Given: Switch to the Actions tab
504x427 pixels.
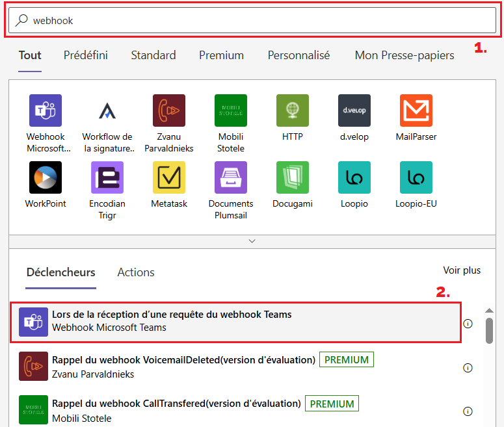Looking at the screenshot, I should coord(136,272).
